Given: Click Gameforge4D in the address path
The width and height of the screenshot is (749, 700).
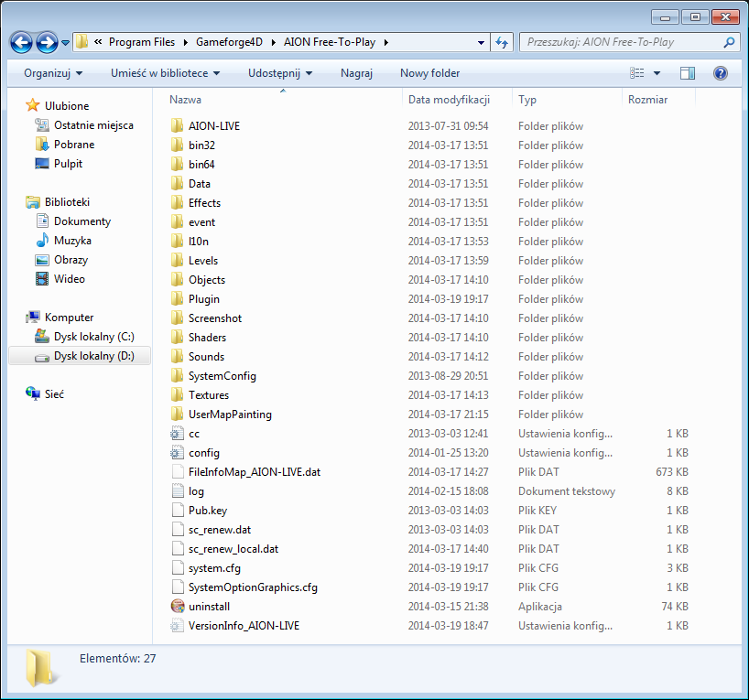Looking at the screenshot, I should coord(229,42).
